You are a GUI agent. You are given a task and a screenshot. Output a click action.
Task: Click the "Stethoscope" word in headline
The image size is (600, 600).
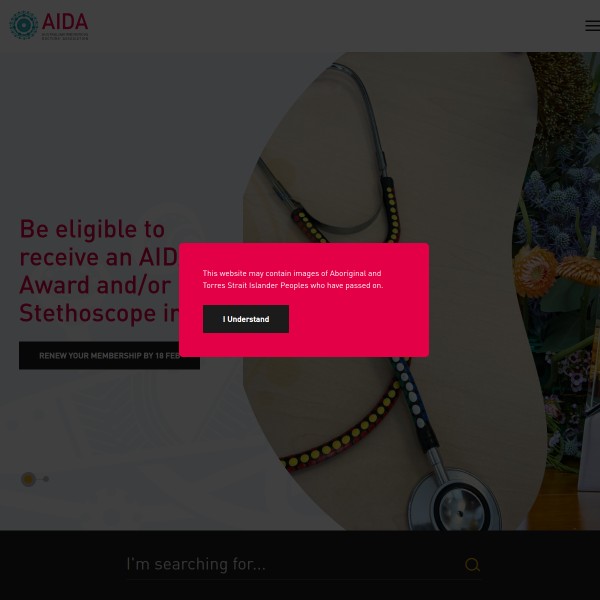pyautogui.click(x=88, y=313)
